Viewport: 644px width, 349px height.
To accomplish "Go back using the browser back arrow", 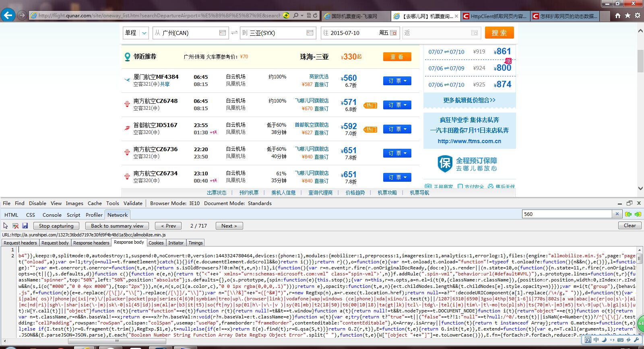I will [x=8, y=15].
